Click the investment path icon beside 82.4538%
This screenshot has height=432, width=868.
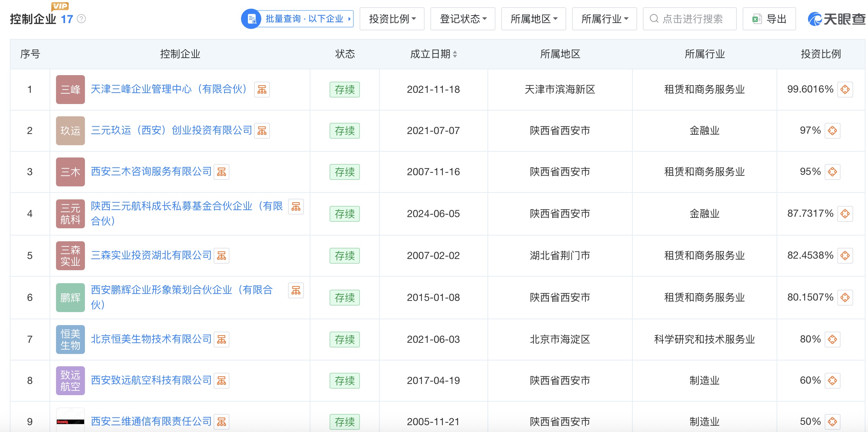pyautogui.click(x=845, y=256)
